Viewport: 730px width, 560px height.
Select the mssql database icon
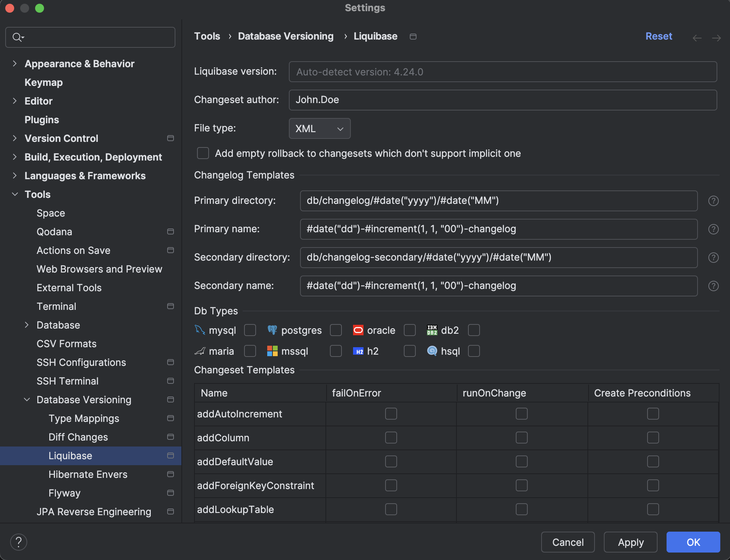[273, 351]
